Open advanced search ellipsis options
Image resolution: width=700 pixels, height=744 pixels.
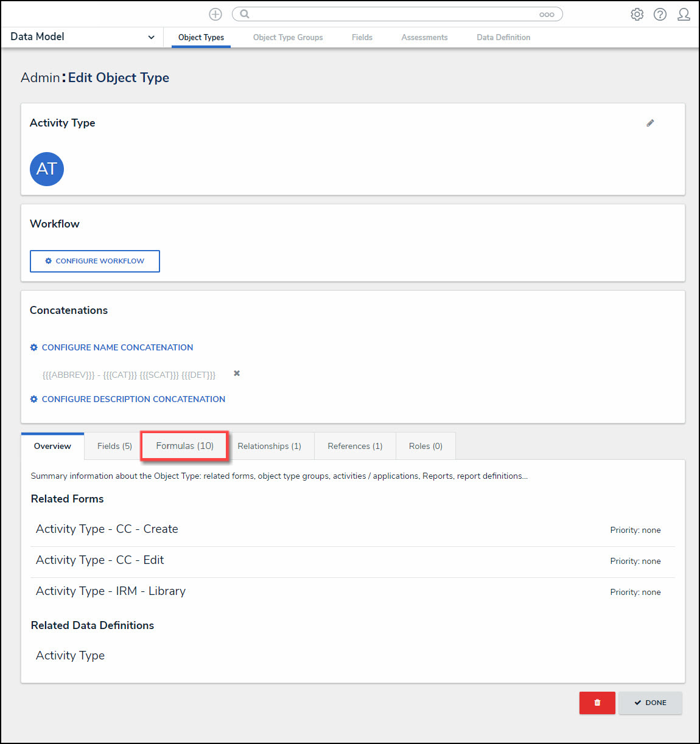tap(546, 15)
